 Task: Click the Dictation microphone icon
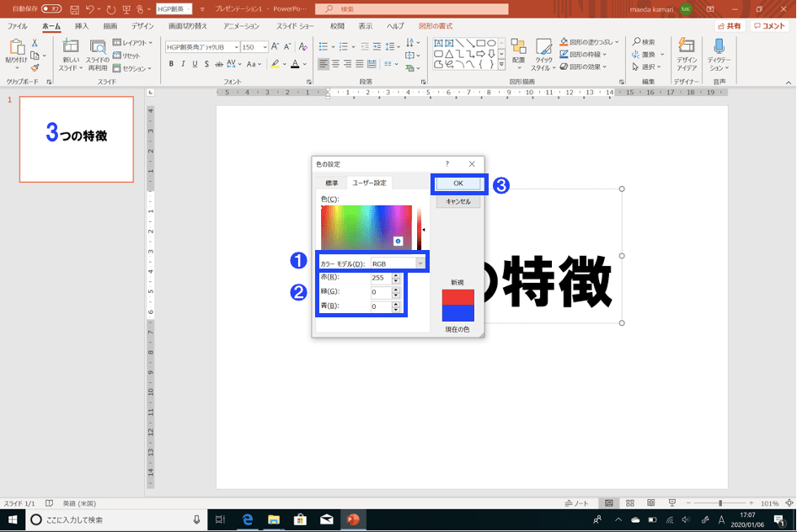coord(719,46)
